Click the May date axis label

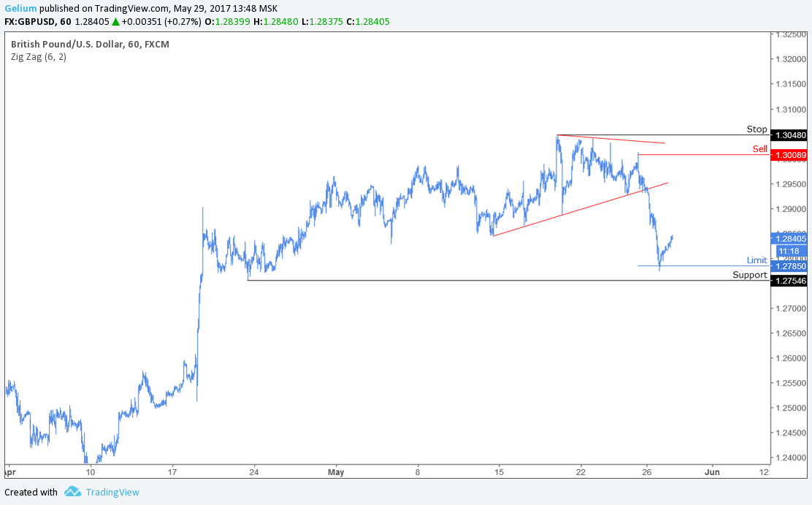click(x=336, y=472)
